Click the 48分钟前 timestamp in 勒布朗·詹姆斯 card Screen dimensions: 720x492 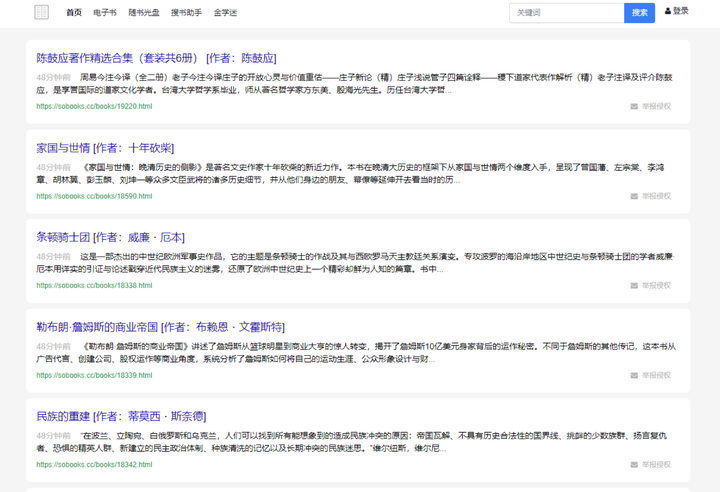click(53, 346)
